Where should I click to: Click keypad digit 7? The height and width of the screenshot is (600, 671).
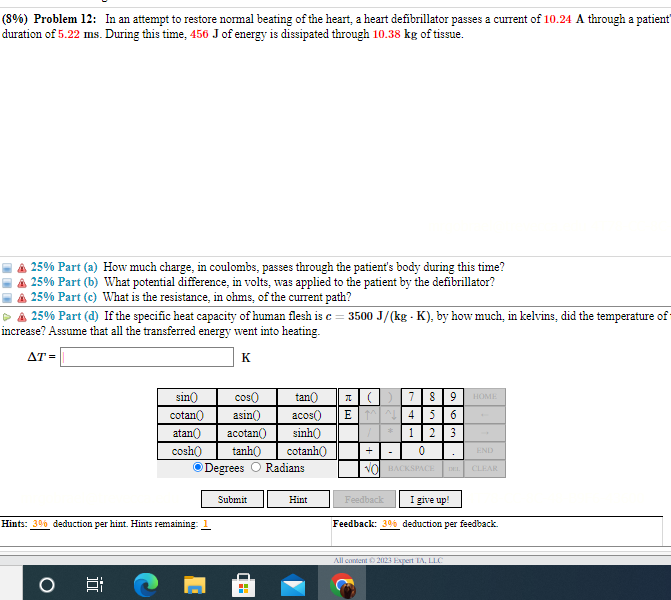click(411, 397)
